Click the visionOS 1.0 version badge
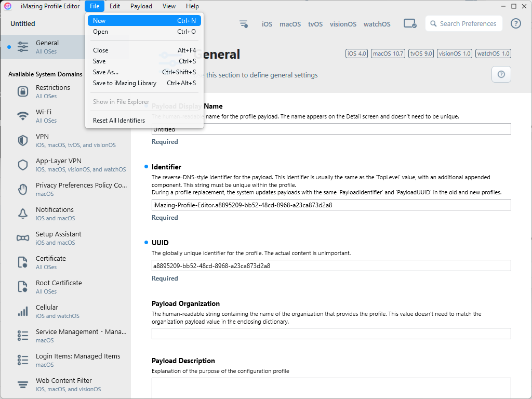The height and width of the screenshot is (399, 532). (455, 54)
